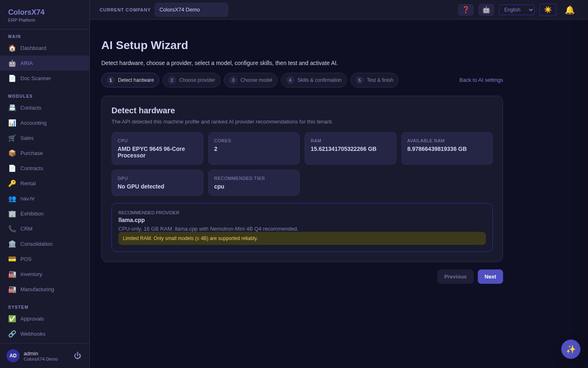Screen dimensions: 588x368
Task: Open the Inventory factory icon
Action: [x=12, y=274]
